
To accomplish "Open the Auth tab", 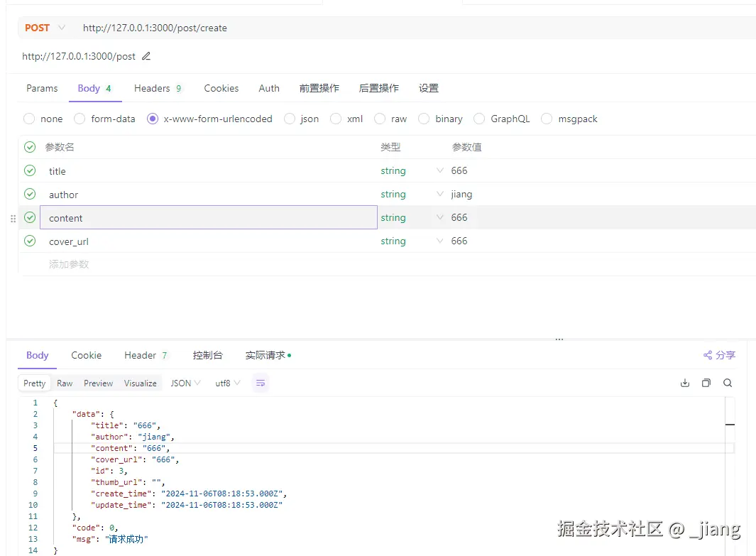I will tap(269, 88).
